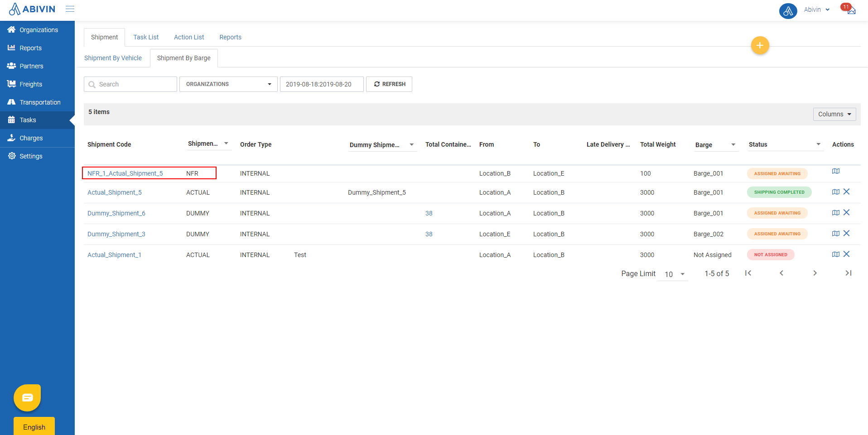
Task: Go to the next page arrow
Action: tap(815, 273)
